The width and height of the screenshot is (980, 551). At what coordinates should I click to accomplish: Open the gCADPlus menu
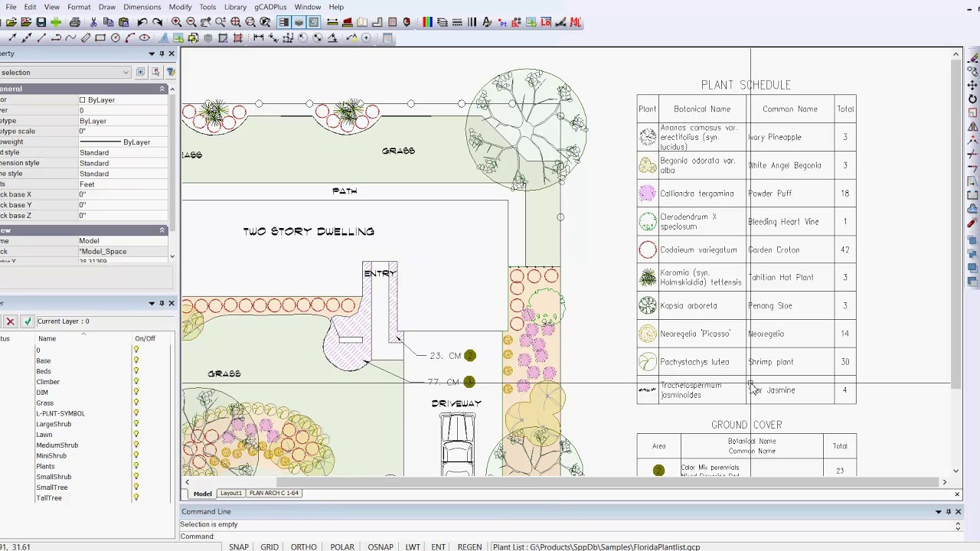[270, 7]
